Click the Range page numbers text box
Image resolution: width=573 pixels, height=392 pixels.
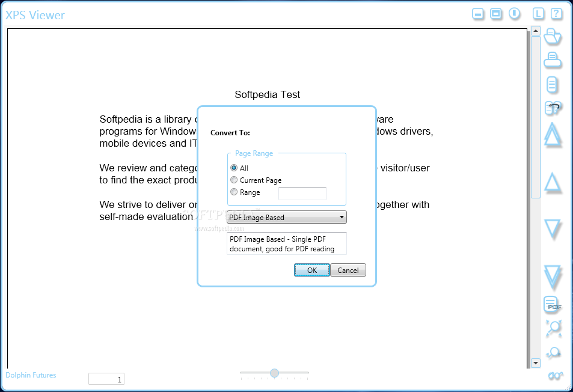pos(302,193)
